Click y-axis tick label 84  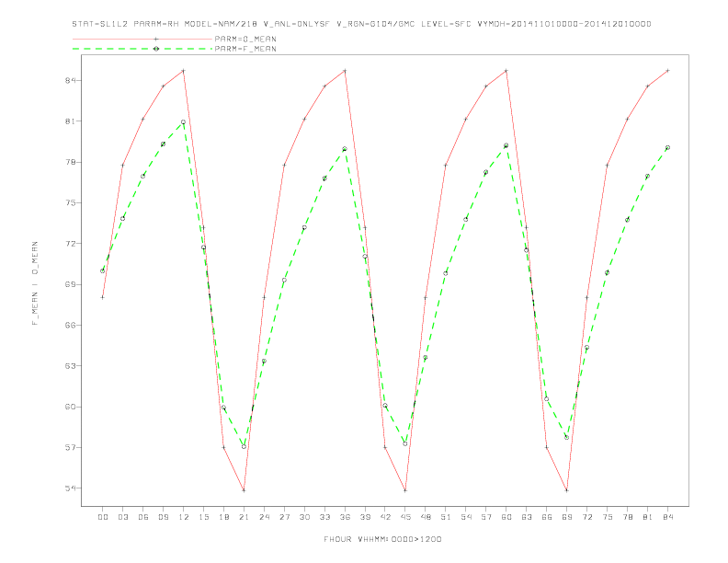(71, 80)
